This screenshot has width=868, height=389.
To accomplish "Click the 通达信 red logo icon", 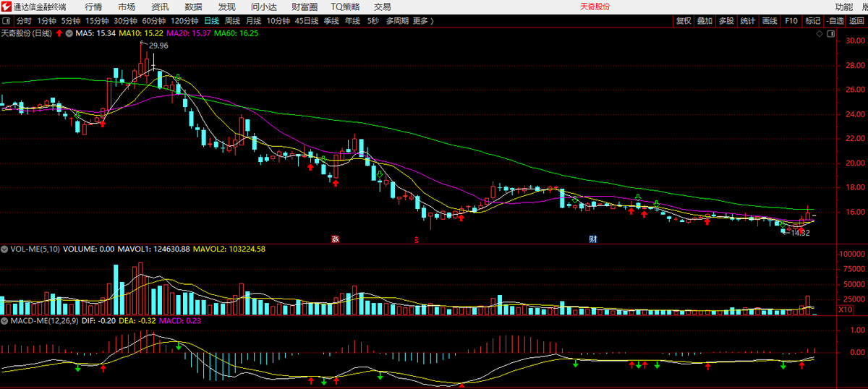I will tap(7, 7).
